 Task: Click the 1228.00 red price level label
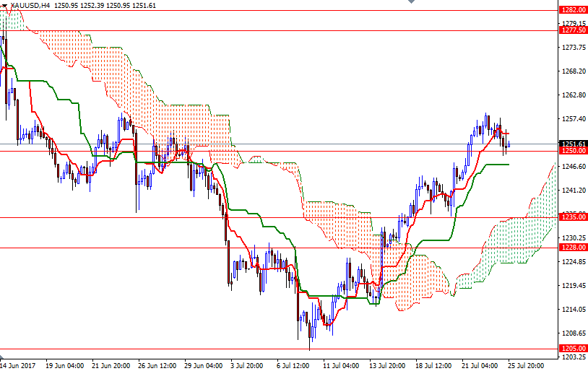[x=573, y=248]
